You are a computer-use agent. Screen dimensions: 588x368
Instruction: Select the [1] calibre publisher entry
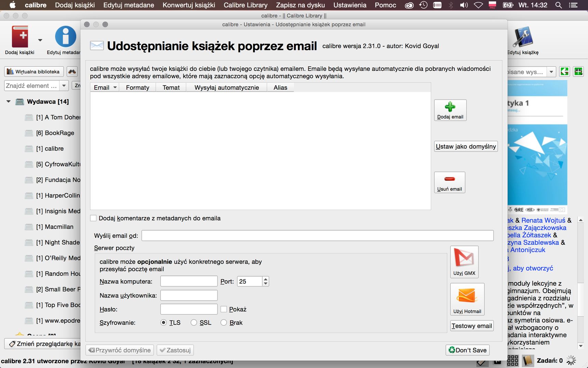[50, 149]
